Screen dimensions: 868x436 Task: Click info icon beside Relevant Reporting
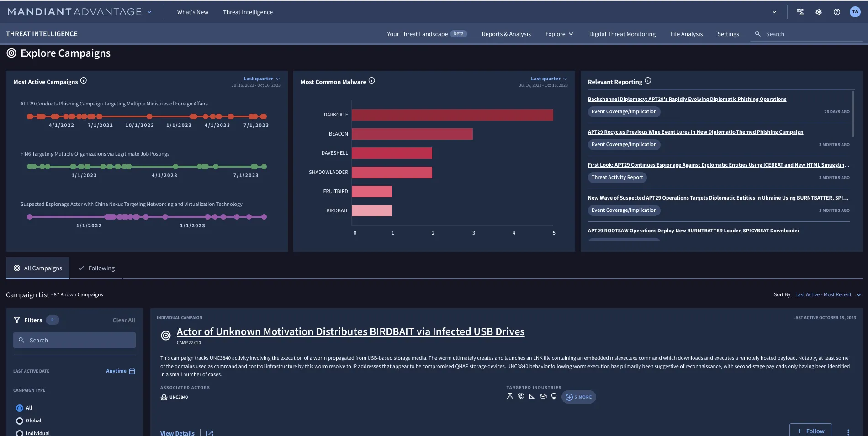648,81
